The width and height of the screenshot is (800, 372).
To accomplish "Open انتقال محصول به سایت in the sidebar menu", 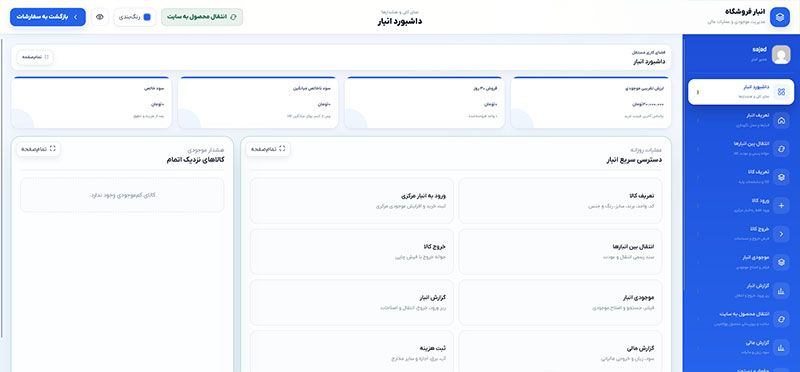I will click(741, 319).
